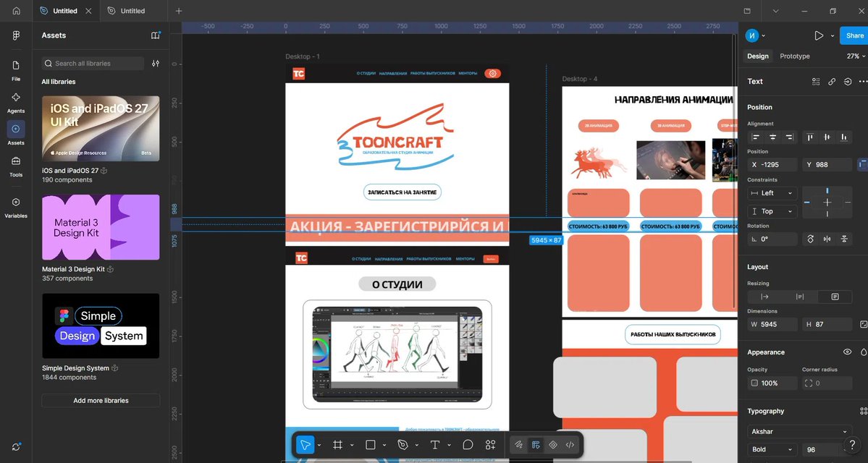Align selection vertical centers

click(827, 137)
